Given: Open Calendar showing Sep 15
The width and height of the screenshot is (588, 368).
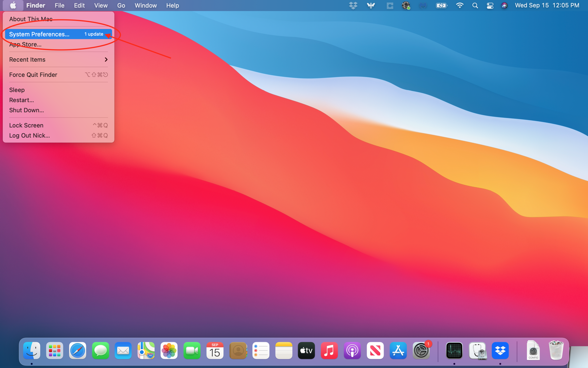Looking at the screenshot, I should pyautogui.click(x=215, y=351).
